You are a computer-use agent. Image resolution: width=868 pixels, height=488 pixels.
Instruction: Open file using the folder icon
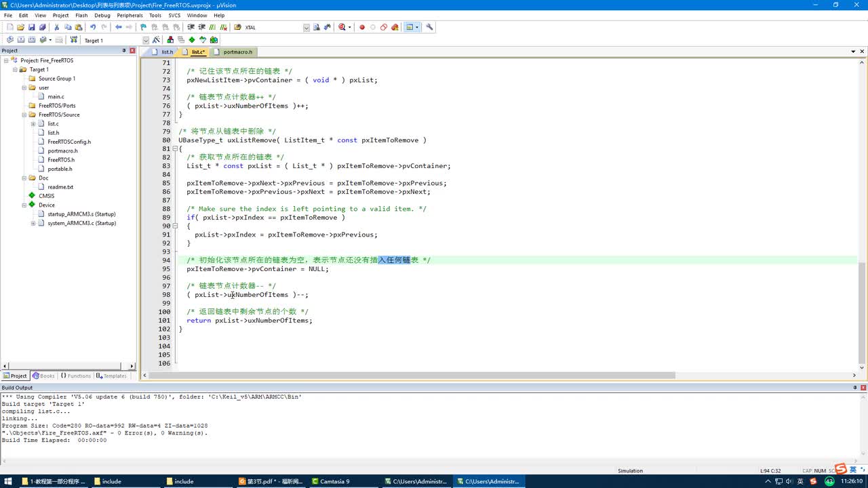point(20,27)
